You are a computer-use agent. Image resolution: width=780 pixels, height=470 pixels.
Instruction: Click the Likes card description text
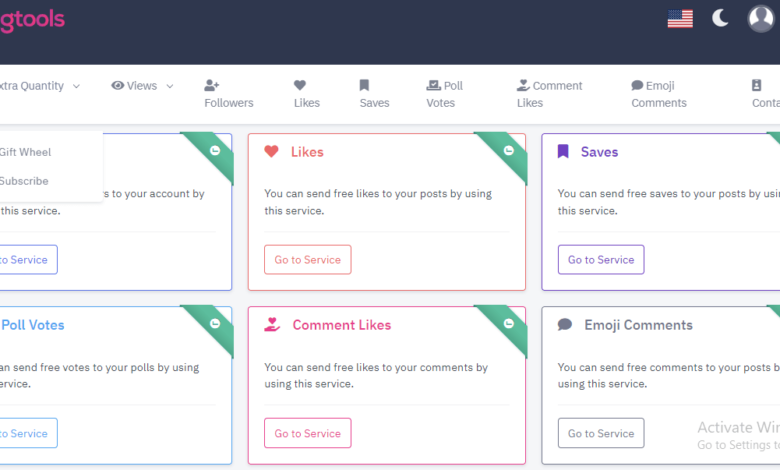tap(378, 202)
